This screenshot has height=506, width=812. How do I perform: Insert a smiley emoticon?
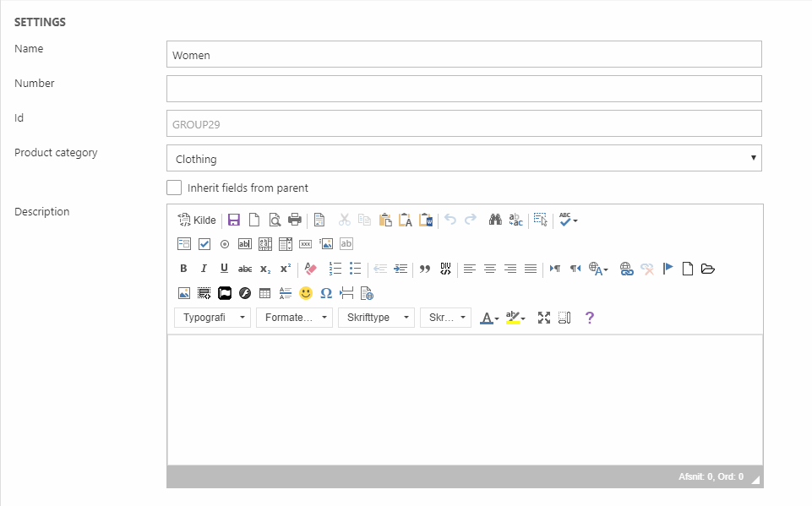pyautogui.click(x=306, y=293)
